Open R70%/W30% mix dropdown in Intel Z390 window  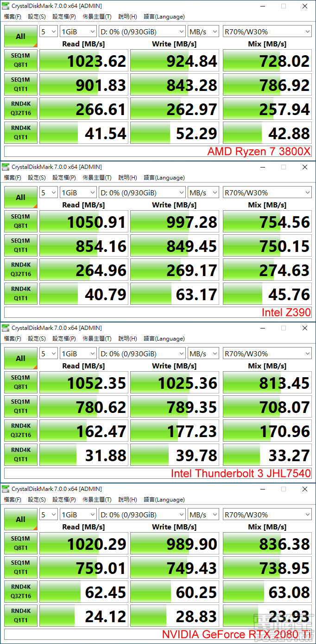[x=267, y=193]
